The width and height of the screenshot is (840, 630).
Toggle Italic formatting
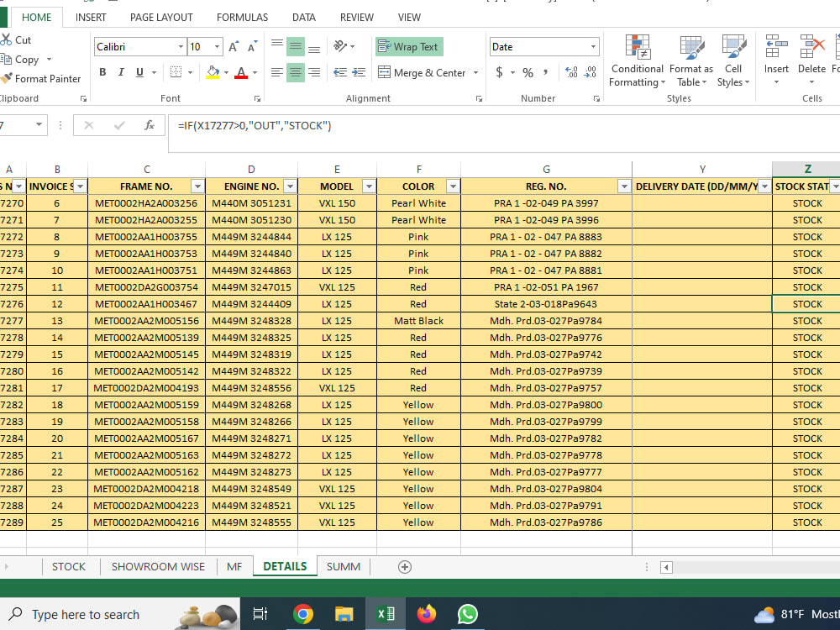[121, 72]
